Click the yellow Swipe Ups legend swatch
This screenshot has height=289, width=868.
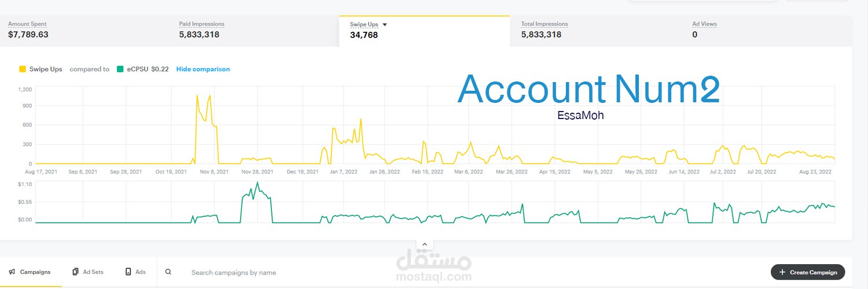pyautogui.click(x=23, y=69)
